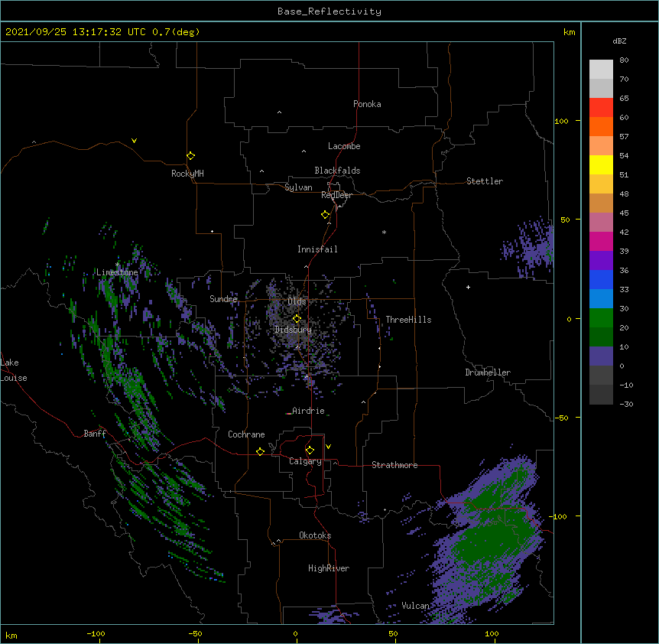Click the Drumheller town label
The width and height of the screenshot is (659, 644).
(488, 372)
